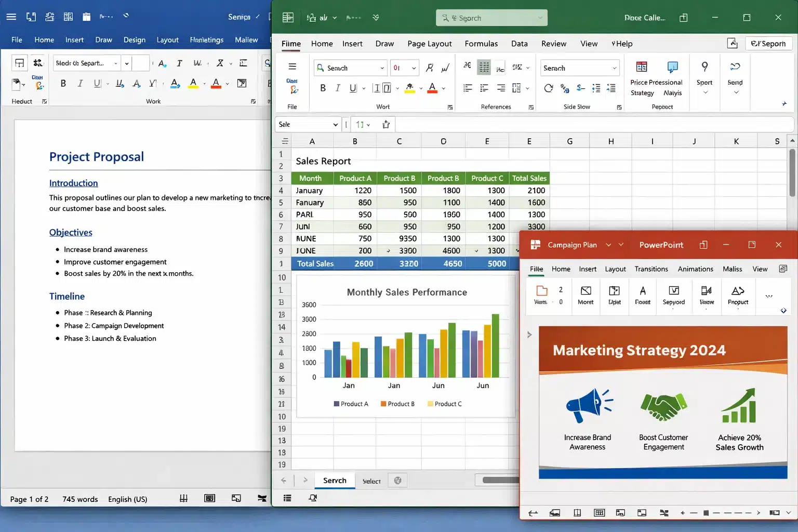Switch to the Formulas tab in Excel

481,44
